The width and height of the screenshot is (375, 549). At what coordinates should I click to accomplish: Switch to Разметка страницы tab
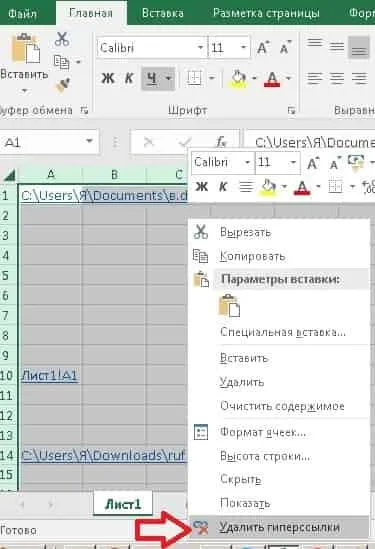266,13
